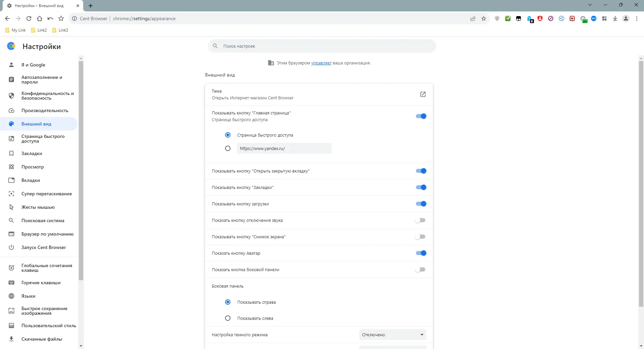Open "Закладки" settings section

click(32, 153)
